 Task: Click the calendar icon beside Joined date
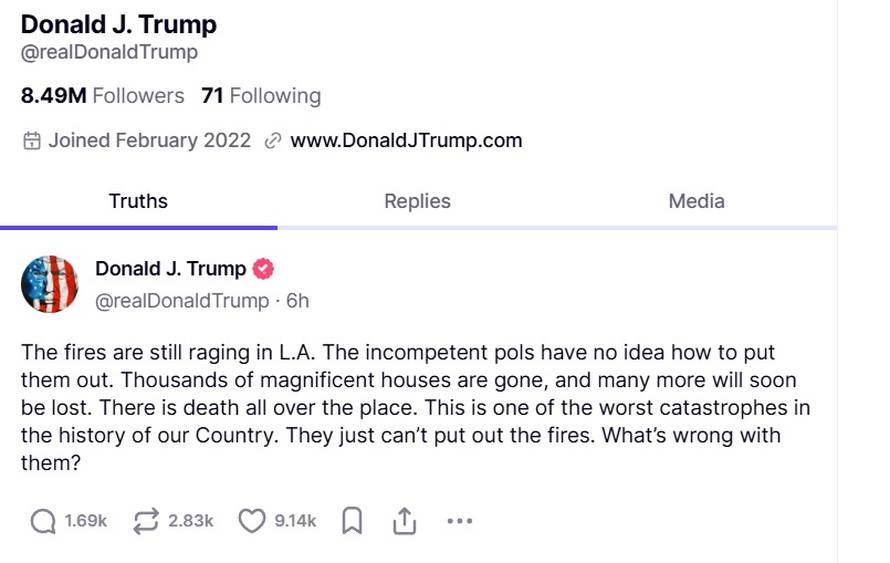(32, 141)
